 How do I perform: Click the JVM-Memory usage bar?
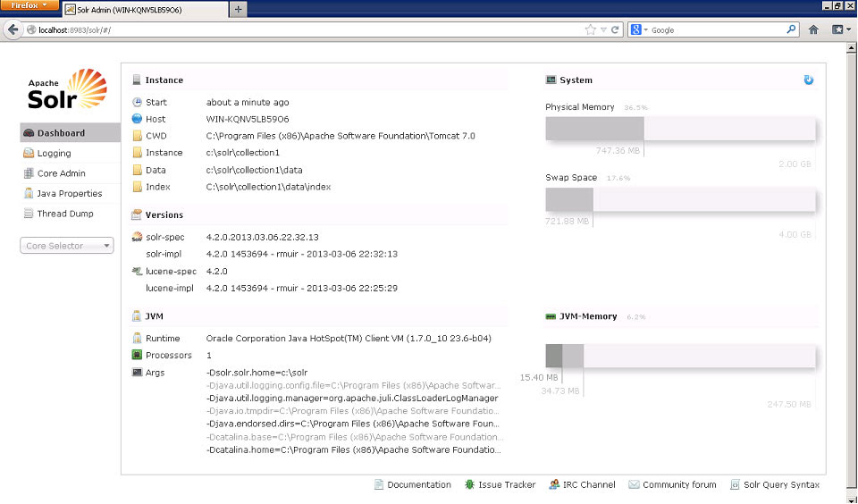point(680,356)
